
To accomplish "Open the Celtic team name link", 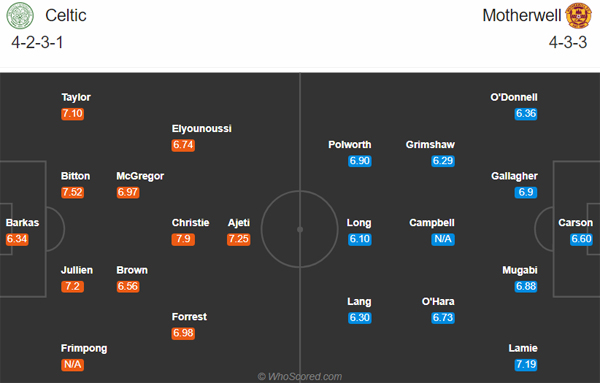I will (66, 16).
